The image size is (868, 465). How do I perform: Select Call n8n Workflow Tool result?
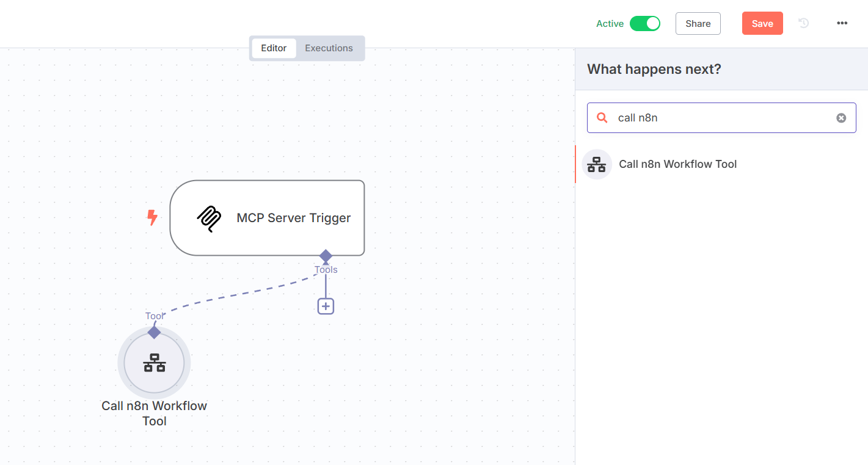(x=721, y=164)
